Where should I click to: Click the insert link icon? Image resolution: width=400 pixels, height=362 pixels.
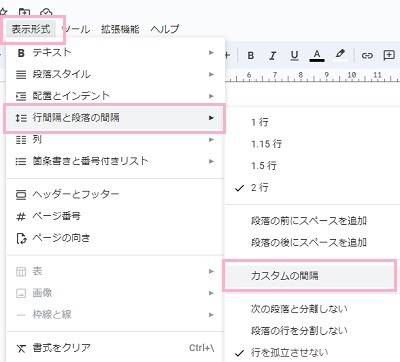click(x=367, y=56)
